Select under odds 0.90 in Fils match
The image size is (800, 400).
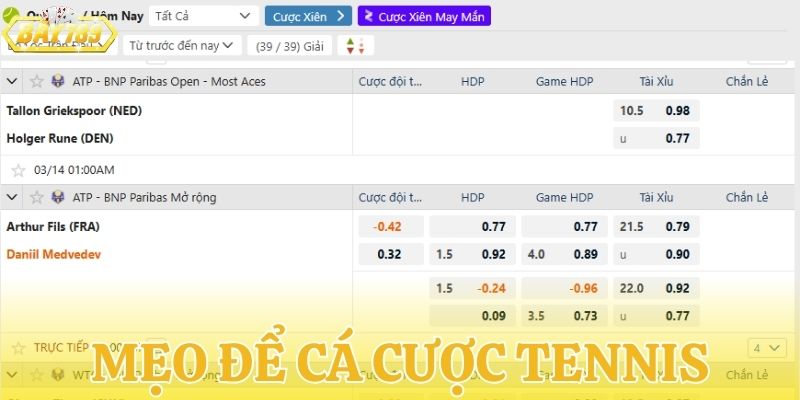point(656,254)
